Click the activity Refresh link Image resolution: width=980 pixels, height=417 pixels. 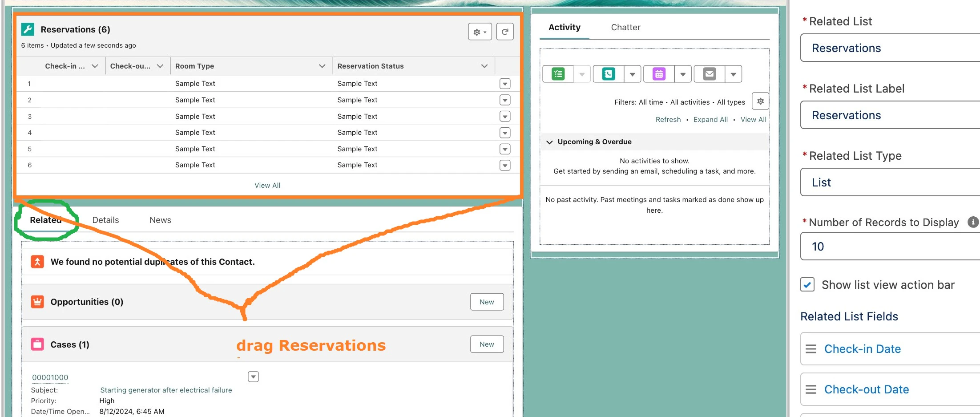pos(668,119)
